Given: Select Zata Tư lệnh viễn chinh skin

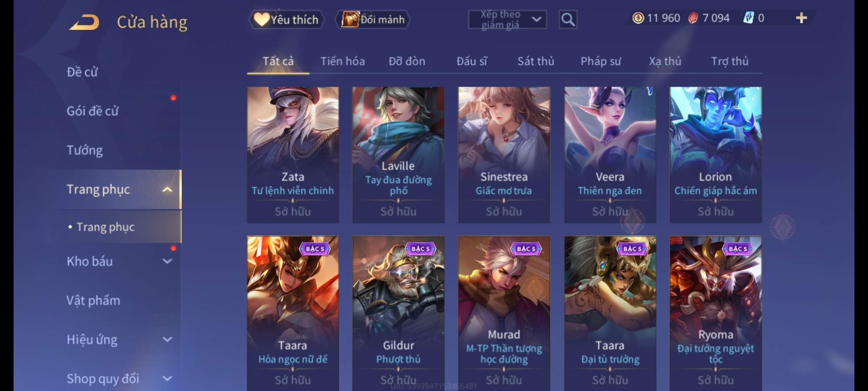Looking at the screenshot, I should tap(293, 155).
